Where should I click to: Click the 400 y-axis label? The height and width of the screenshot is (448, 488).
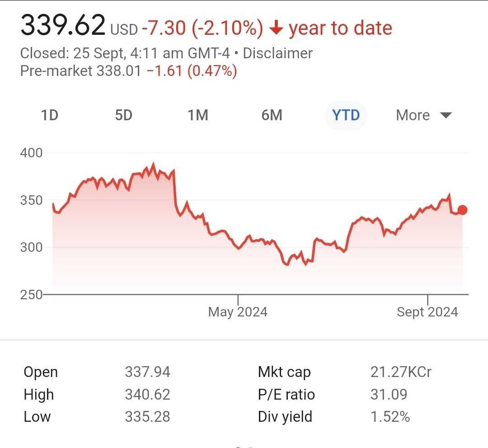[x=31, y=153]
